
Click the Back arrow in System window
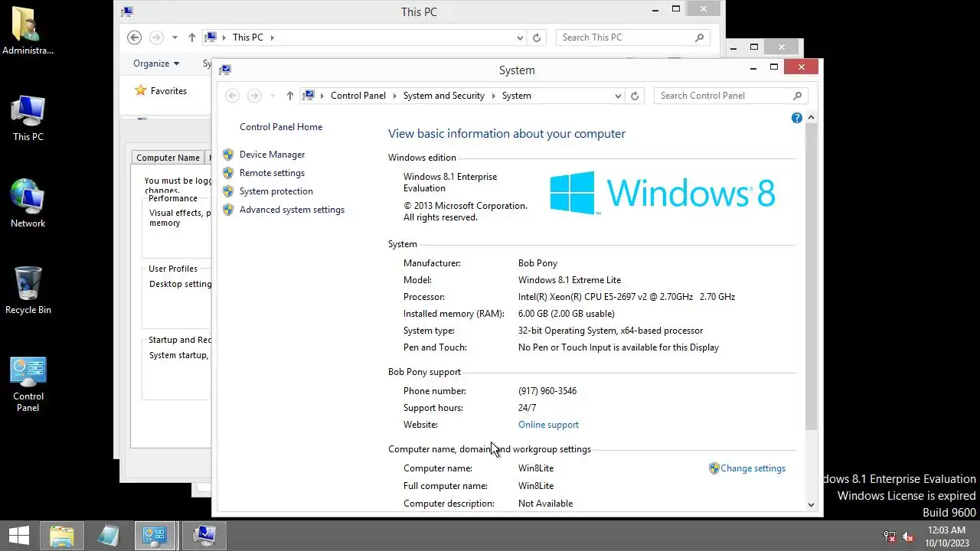pyautogui.click(x=233, y=96)
